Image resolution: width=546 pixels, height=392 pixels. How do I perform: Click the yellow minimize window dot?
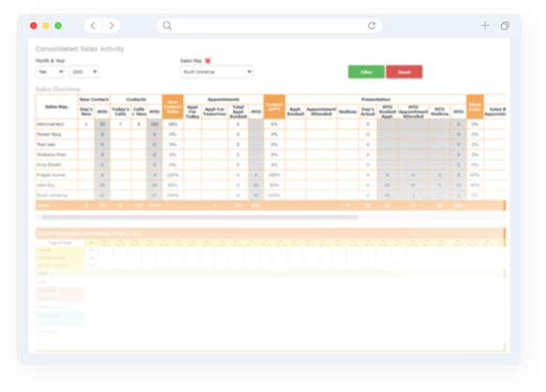[46, 25]
